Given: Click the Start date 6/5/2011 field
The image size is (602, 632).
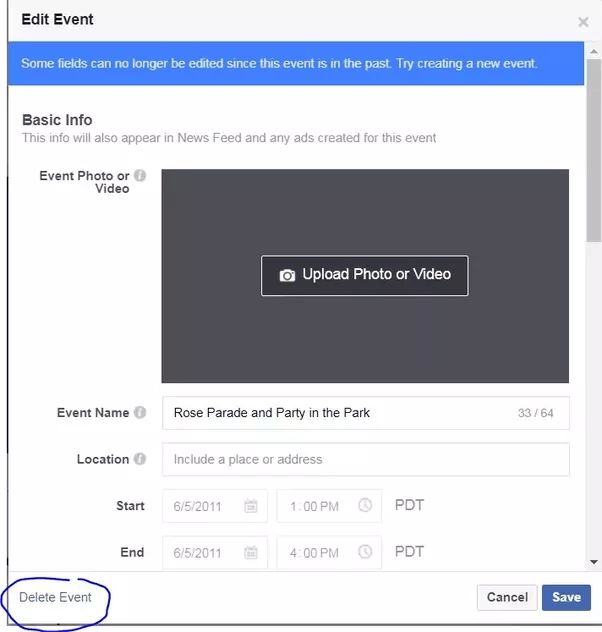Looking at the screenshot, I should click(x=215, y=506).
